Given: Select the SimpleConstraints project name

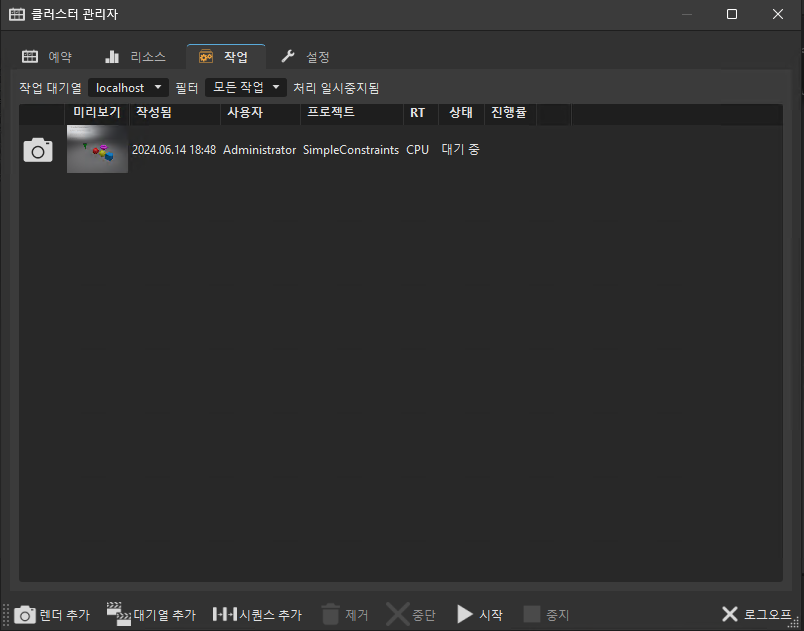Looking at the screenshot, I should click(x=351, y=150).
